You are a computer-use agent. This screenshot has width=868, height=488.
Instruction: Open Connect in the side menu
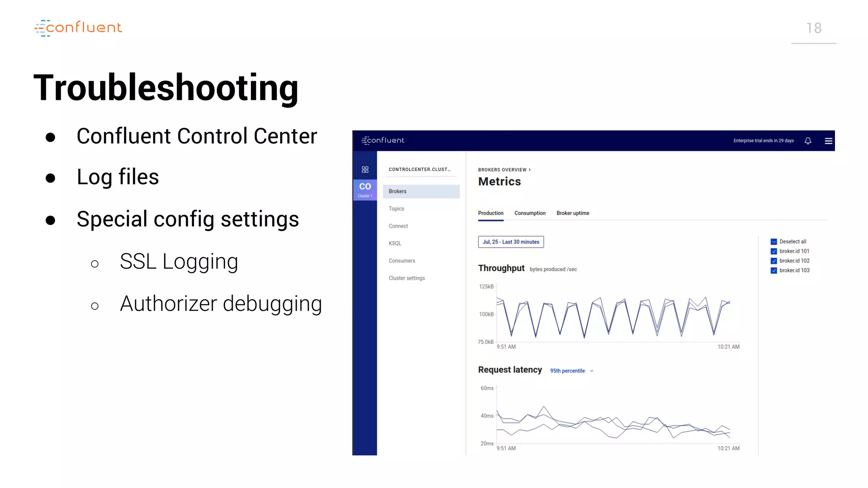coord(398,226)
